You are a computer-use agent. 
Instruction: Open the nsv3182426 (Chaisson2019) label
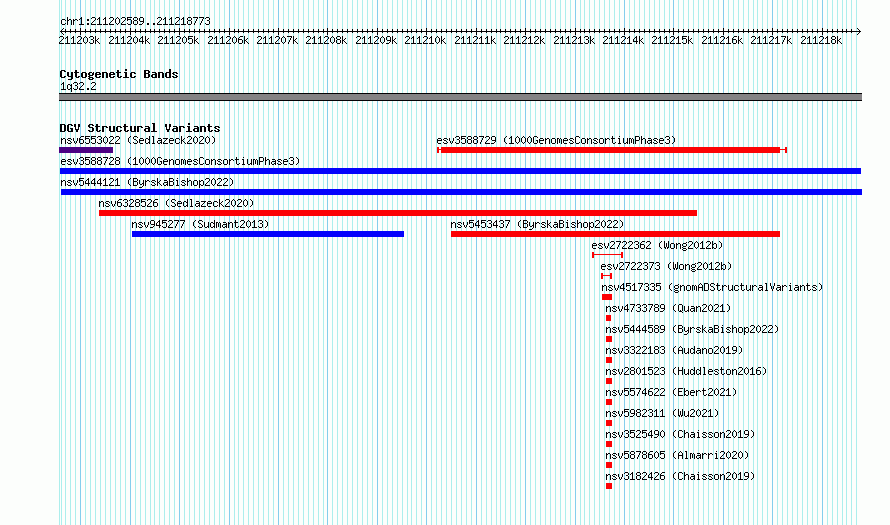(680, 476)
